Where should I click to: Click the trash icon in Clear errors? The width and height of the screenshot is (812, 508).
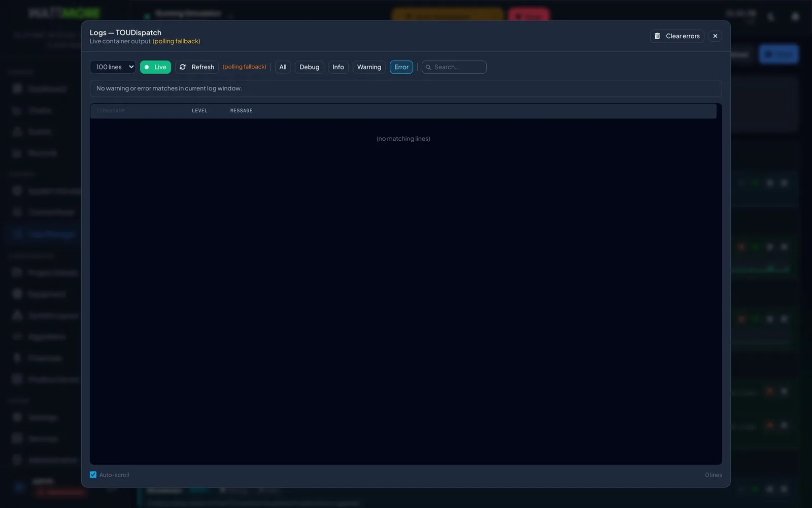(x=657, y=36)
